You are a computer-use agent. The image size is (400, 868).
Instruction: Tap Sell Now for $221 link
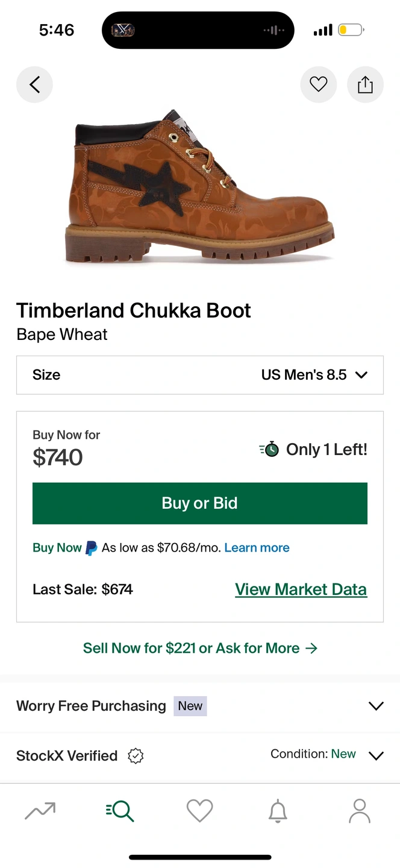[200, 648]
